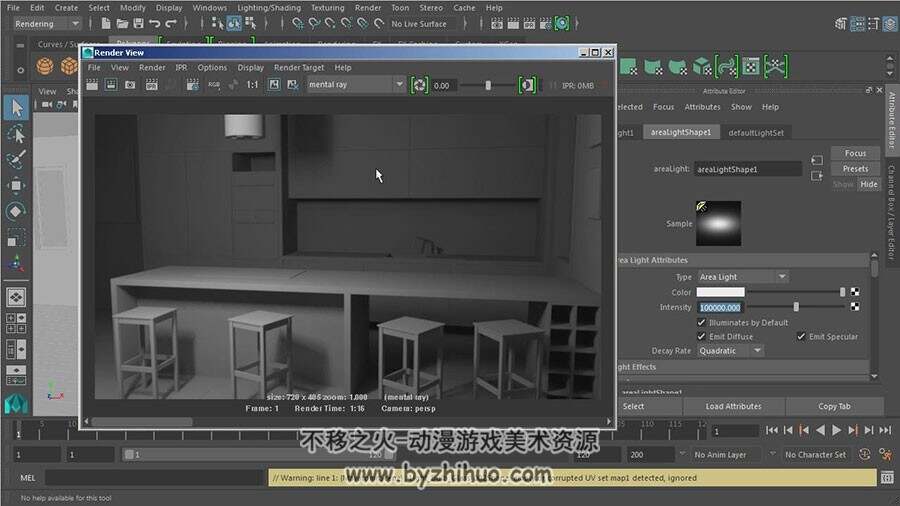Open scene folder icon in main toolbar
The width and height of the screenshot is (900, 506).
pos(122,24)
